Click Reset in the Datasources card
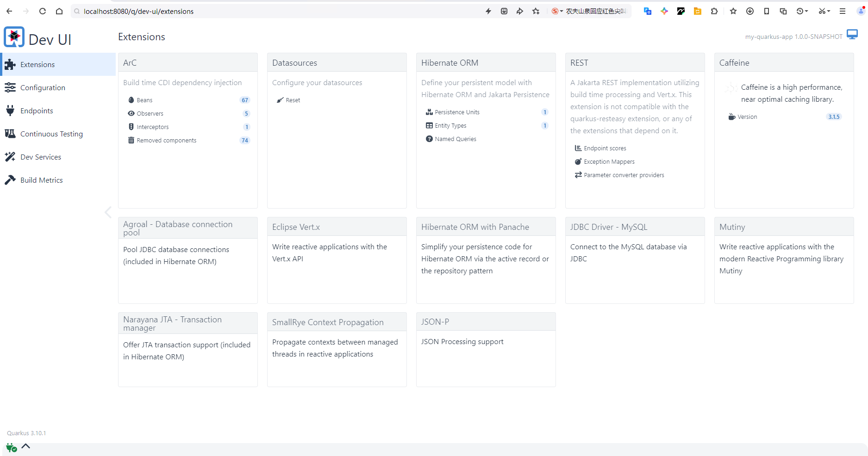This screenshot has width=868, height=456. click(293, 100)
